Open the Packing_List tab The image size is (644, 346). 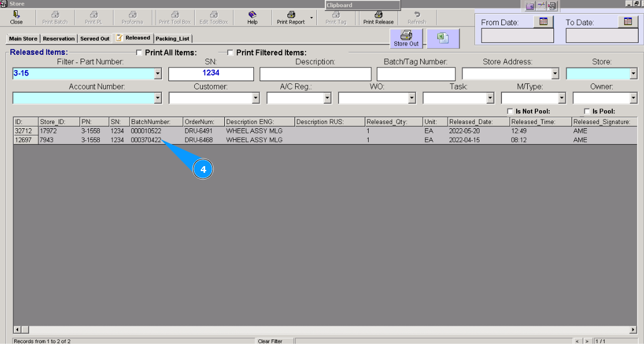click(x=173, y=38)
